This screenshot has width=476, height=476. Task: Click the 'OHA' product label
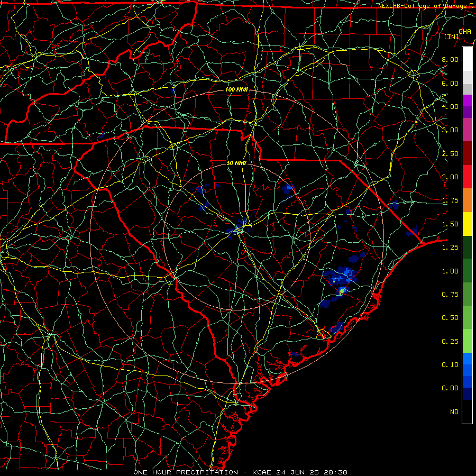pos(465,31)
